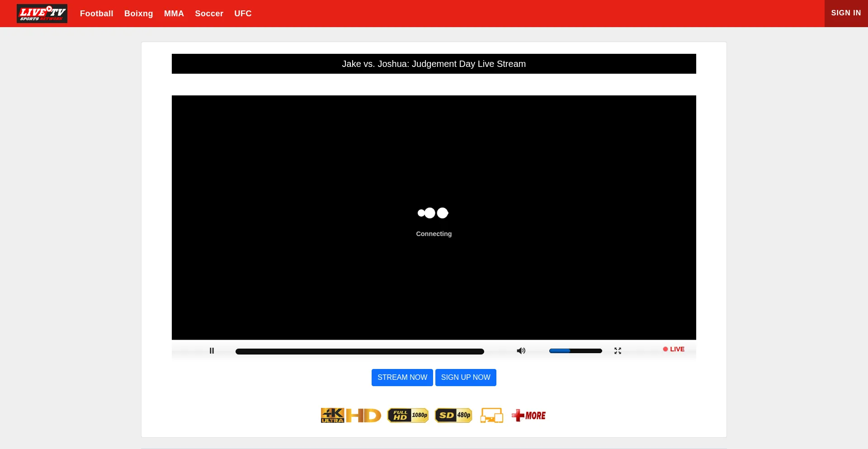868x449 pixels.
Task: Switch to the UFC section
Action: click(x=243, y=14)
